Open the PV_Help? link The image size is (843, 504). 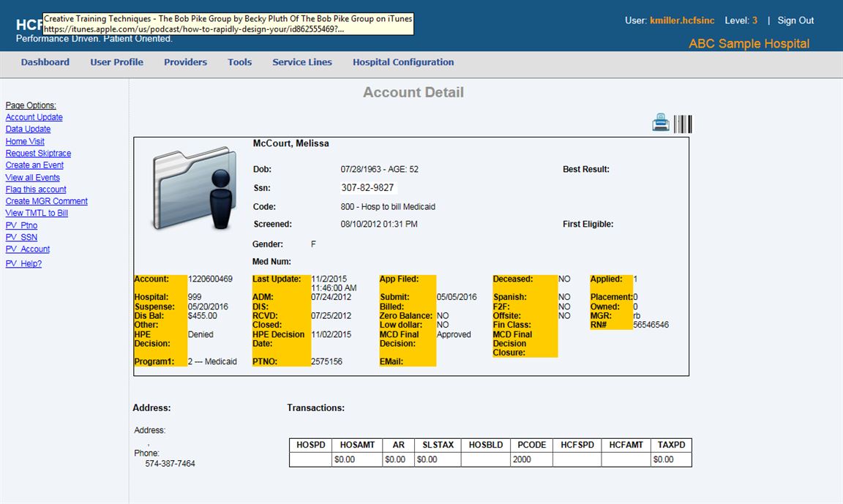pos(23,263)
